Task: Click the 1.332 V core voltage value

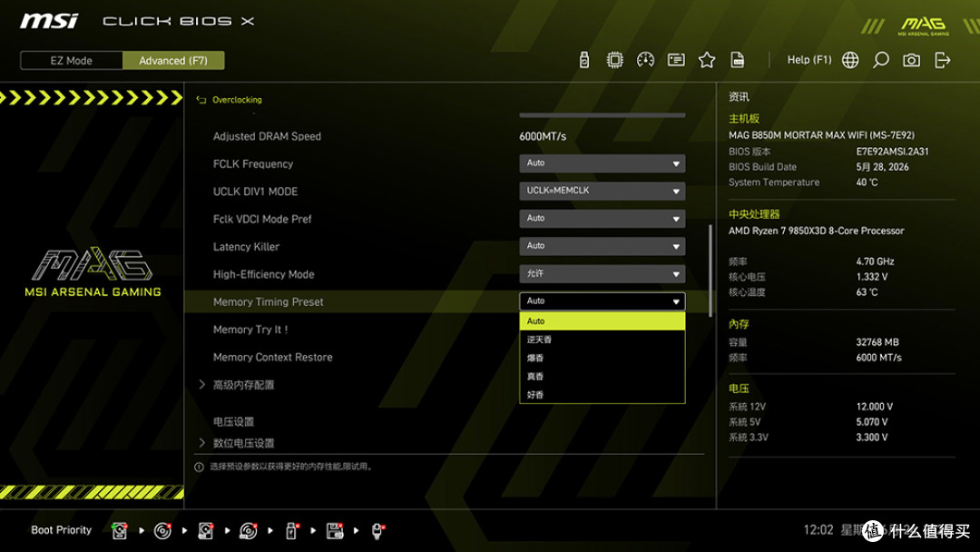Action: [872, 276]
